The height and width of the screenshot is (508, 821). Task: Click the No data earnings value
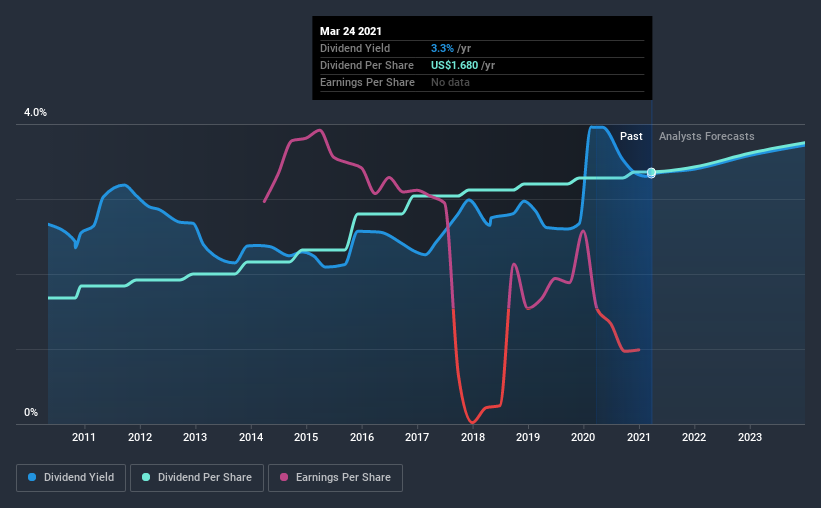pyautogui.click(x=450, y=82)
